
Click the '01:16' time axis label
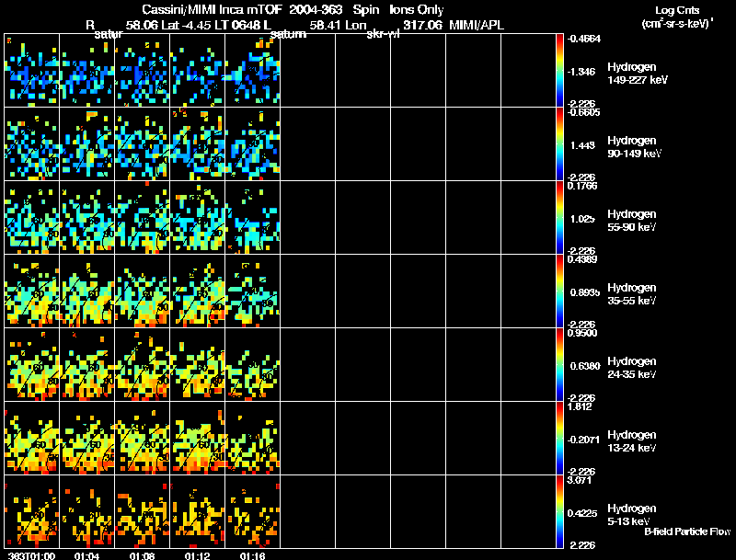pos(252,555)
